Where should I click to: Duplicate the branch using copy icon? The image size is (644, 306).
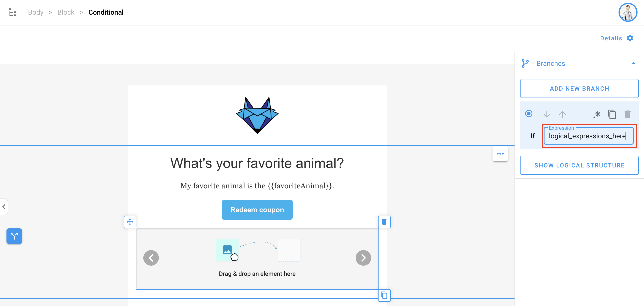pos(612,114)
